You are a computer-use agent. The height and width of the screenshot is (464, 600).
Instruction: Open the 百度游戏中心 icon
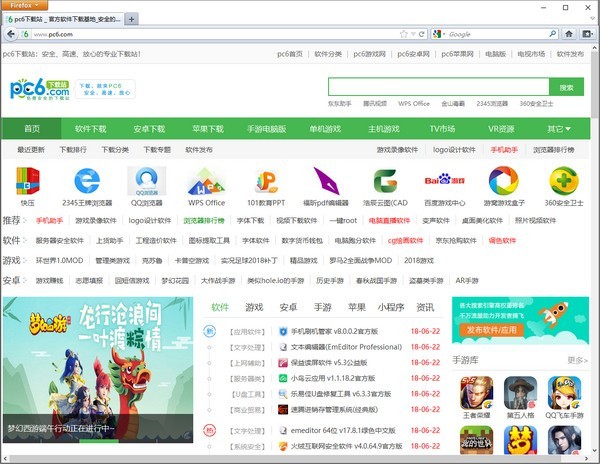(445, 180)
